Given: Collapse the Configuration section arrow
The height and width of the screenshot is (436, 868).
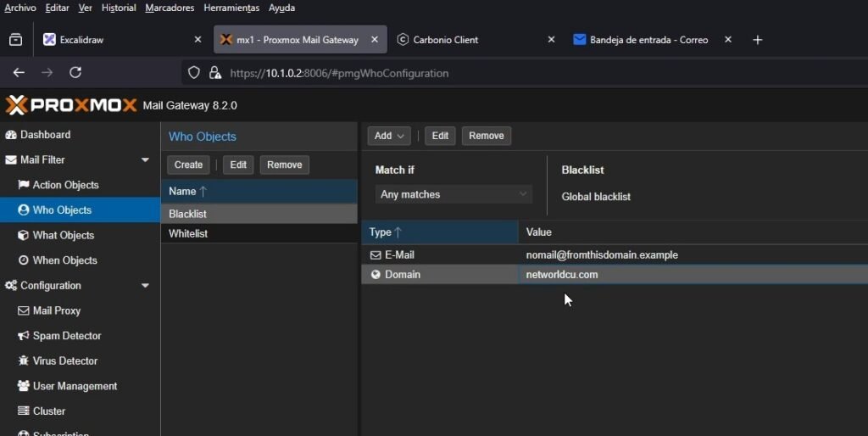Looking at the screenshot, I should point(145,285).
